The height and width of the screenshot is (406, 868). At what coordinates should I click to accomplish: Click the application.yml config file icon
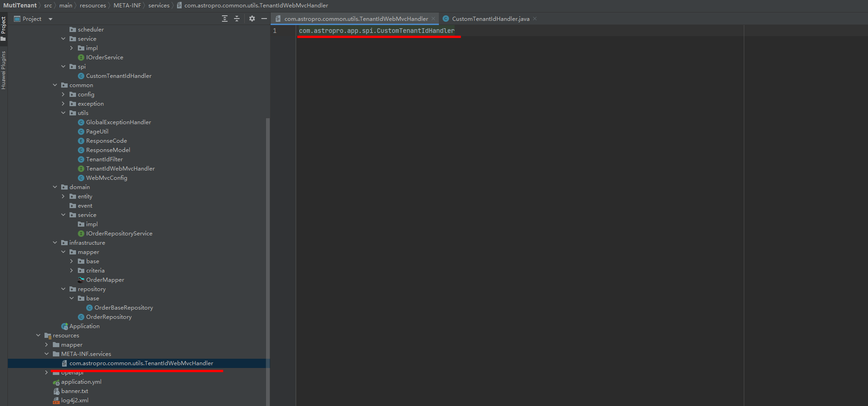pos(56,382)
